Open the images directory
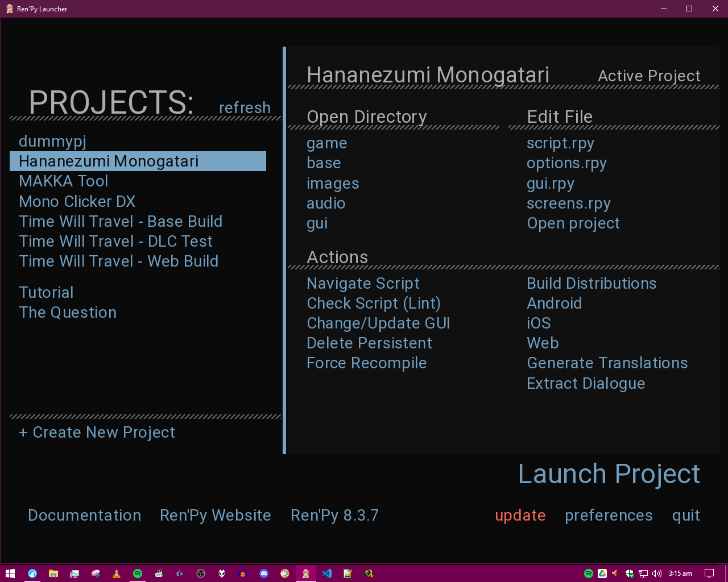This screenshot has width=728, height=582. pos(333,184)
